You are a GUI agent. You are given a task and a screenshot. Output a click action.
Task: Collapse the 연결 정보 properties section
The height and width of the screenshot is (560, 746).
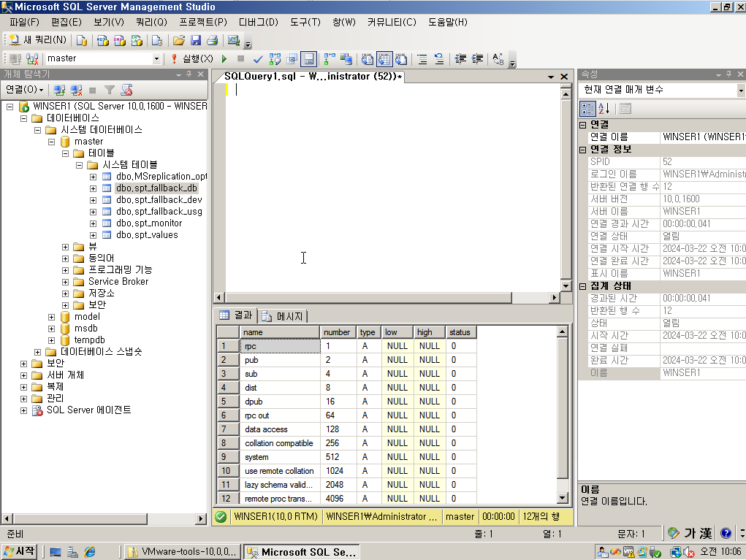[x=583, y=149]
